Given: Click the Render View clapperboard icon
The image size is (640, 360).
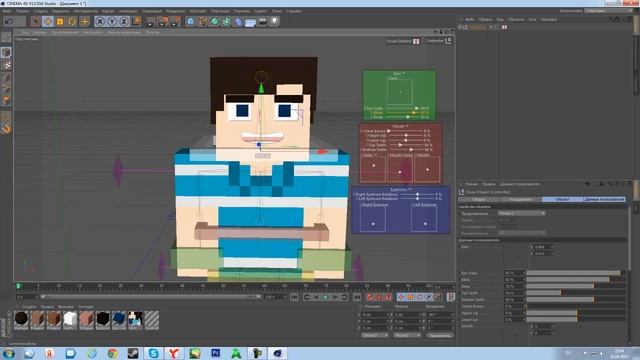Looking at the screenshot, I should [151, 21].
